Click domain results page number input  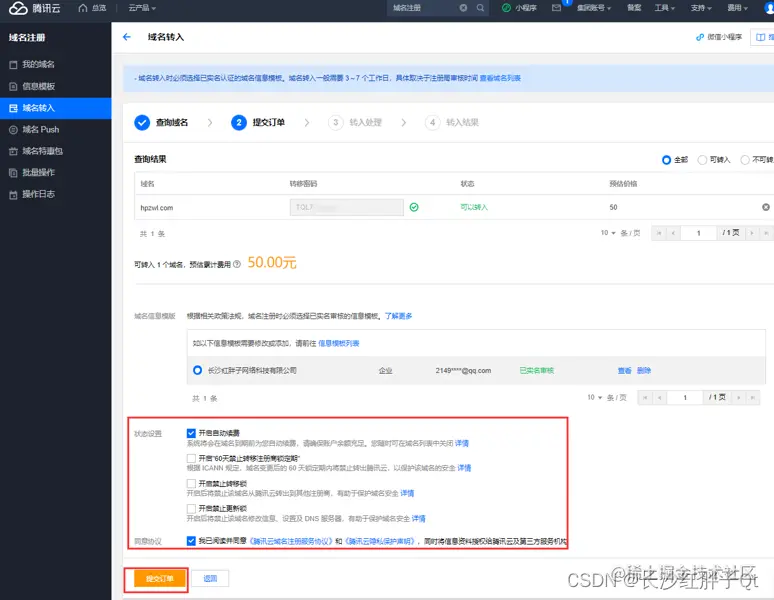point(698,233)
